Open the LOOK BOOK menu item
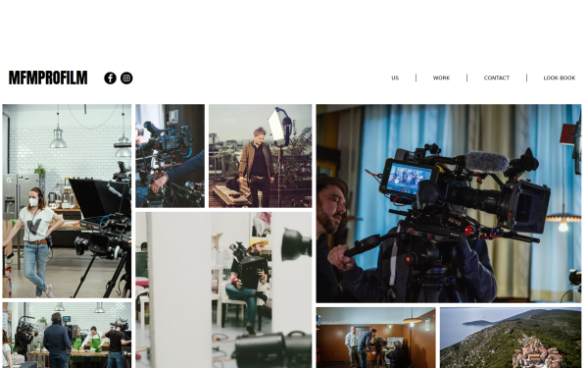The height and width of the screenshot is (368, 588). point(560,79)
